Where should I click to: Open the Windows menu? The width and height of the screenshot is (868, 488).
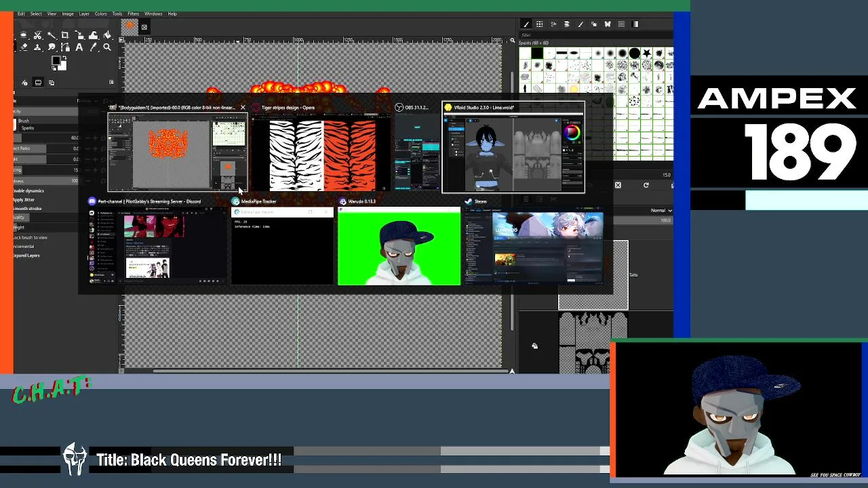(x=153, y=14)
